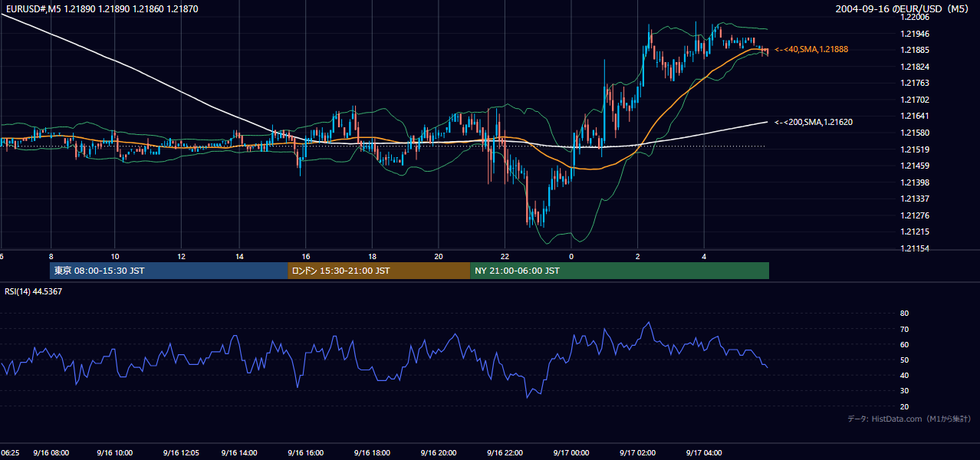980x460 pixels.
Task: Click hour tick 0 under the price chart
Action: 571,256
